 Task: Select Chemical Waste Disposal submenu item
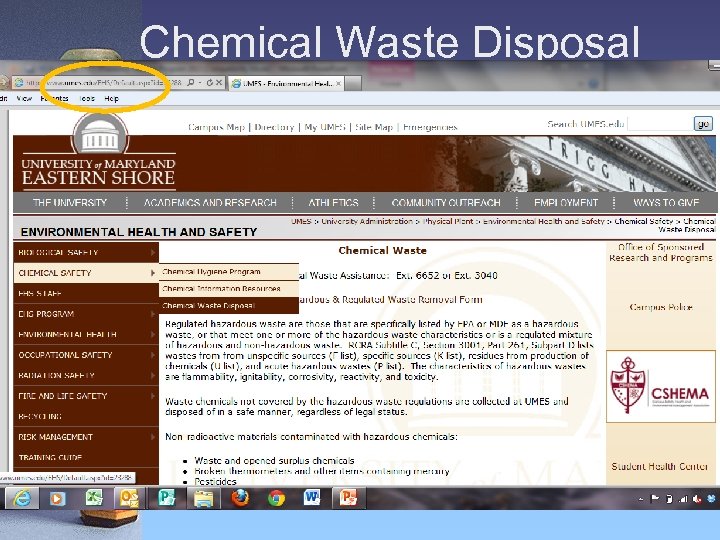[229, 306]
